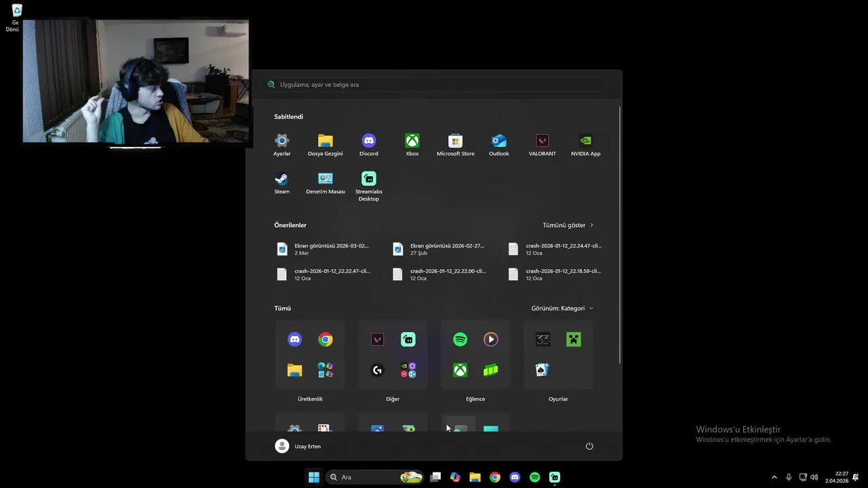Viewport: 868px width, 488px height.
Task: Open pinned Ayarlar settings app
Action: click(282, 144)
